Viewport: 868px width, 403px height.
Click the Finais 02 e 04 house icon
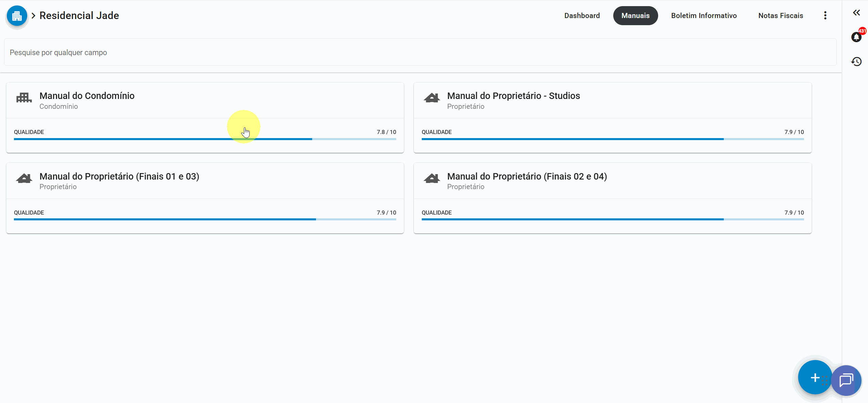(432, 178)
